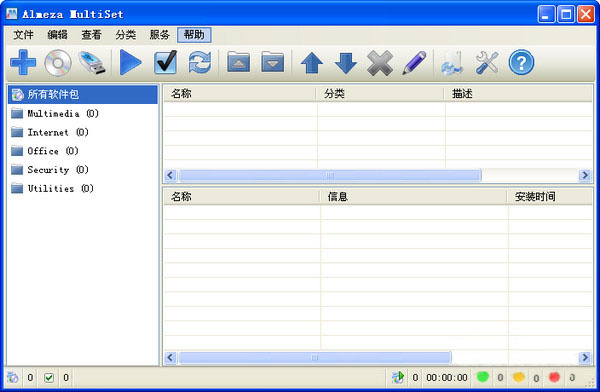600x392 pixels.
Task: Click the gray X delete icon
Action: pos(380,63)
